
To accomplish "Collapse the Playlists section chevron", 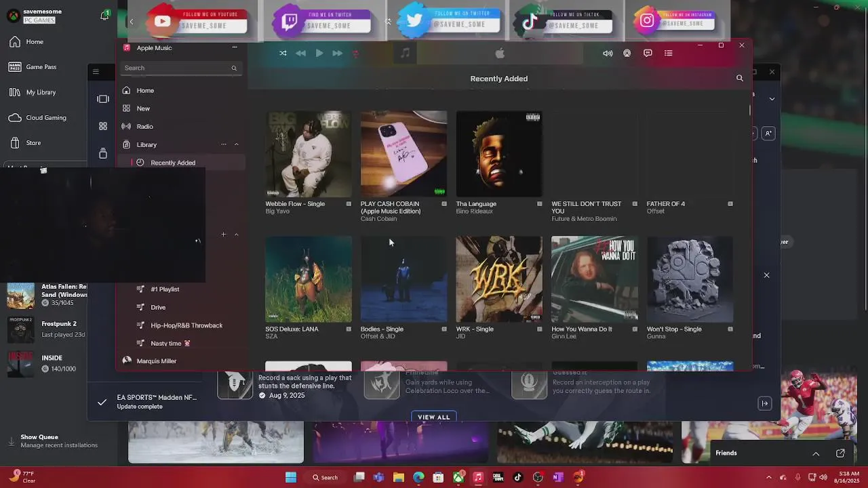I will [237, 235].
